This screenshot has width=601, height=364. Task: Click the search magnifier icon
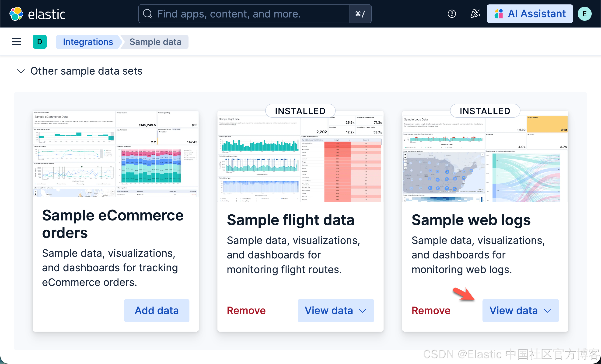(147, 14)
